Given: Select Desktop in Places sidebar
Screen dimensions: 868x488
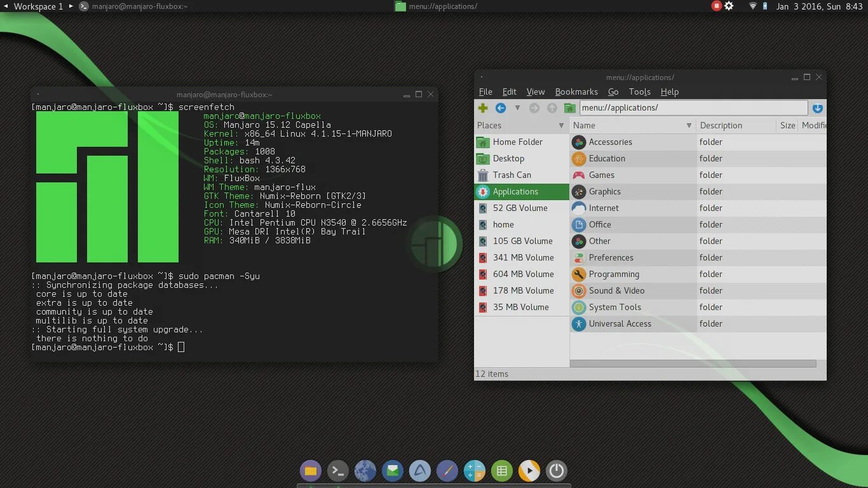Looking at the screenshot, I should [522, 158].
